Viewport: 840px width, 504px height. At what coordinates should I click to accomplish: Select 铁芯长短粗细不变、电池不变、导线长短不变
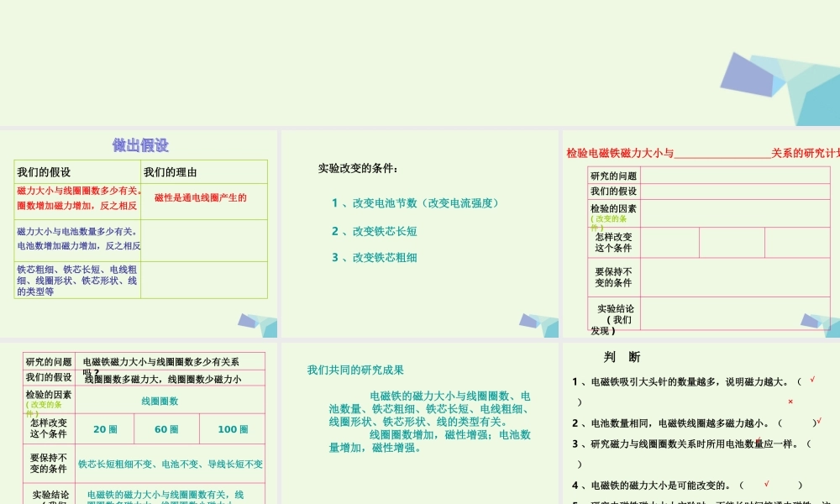pos(171,465)
